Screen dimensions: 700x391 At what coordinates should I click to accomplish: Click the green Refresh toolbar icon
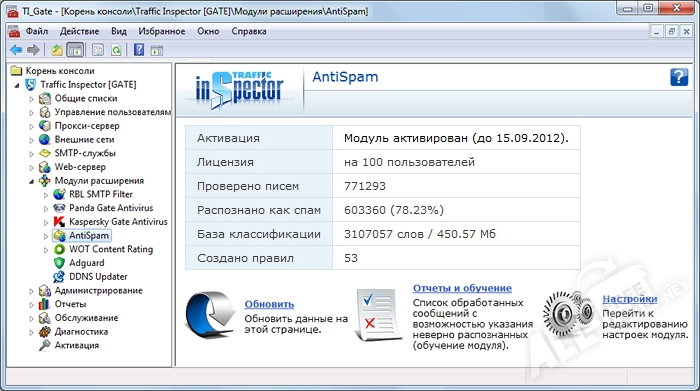tap(116, 50)
